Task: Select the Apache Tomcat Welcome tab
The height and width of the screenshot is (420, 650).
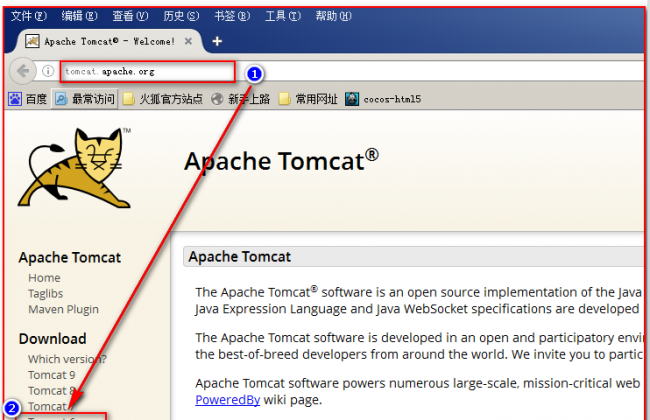Action: point(109,41)
